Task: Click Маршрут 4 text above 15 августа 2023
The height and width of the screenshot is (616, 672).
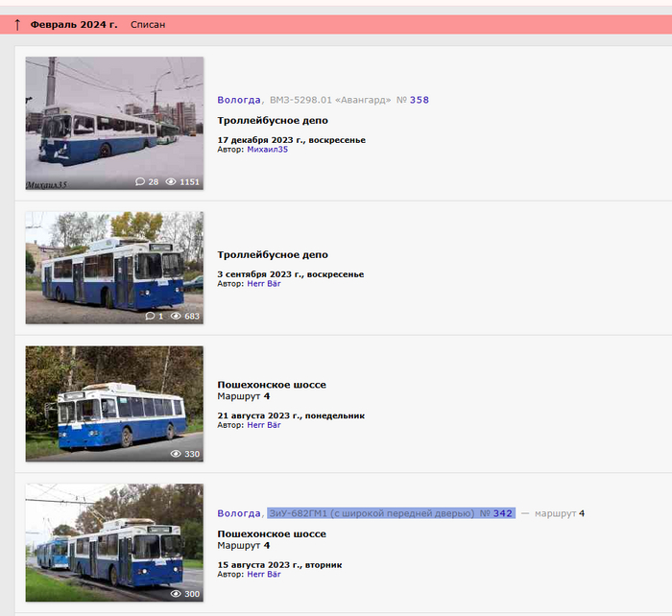Action: coord(244,545)
